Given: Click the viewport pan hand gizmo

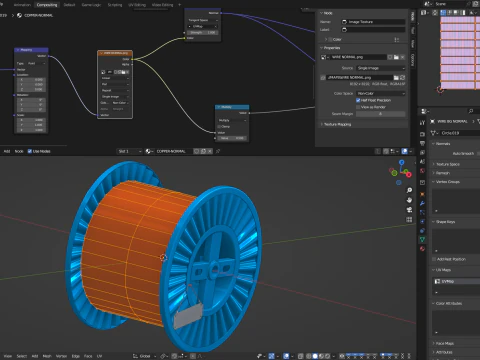Looking at the screenshot, I should pos(409,200).
